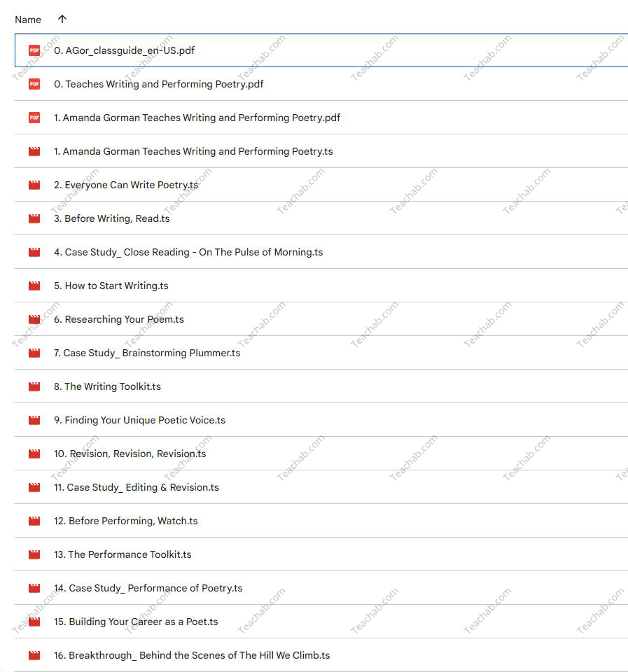
Task: Click PDF icon for AGor_classguide_en-US.pdf
Action: 34,50
